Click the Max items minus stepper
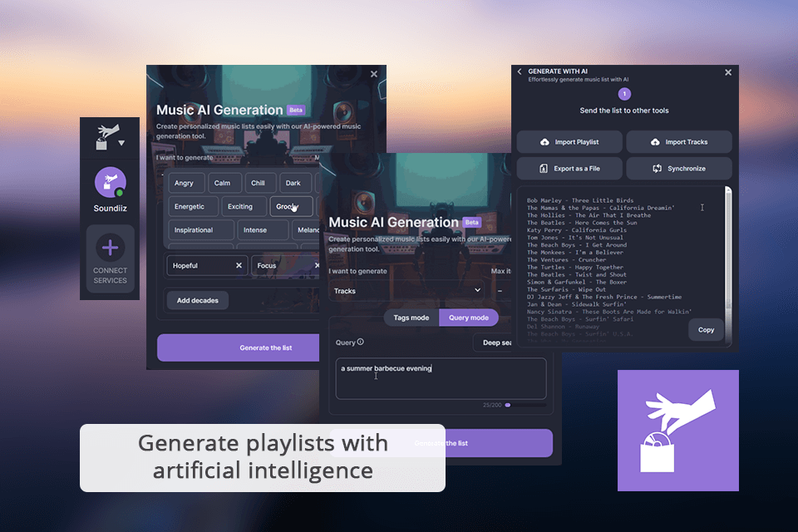 click(x=500, y=291)
